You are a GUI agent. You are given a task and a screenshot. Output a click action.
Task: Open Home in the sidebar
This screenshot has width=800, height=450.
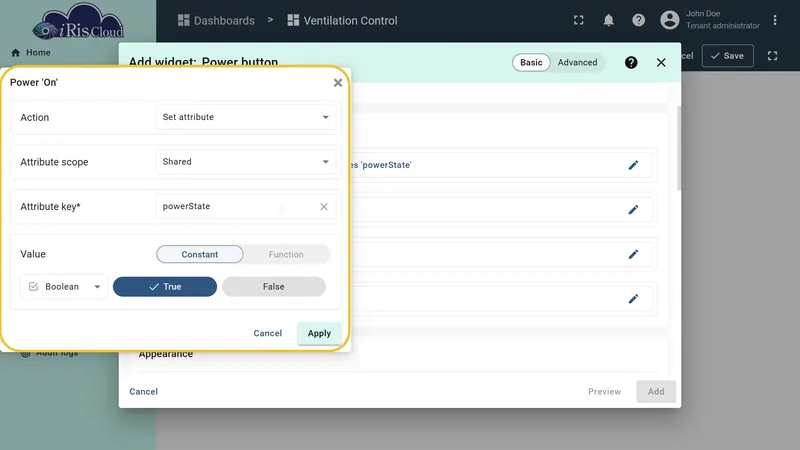click(31, 53)
